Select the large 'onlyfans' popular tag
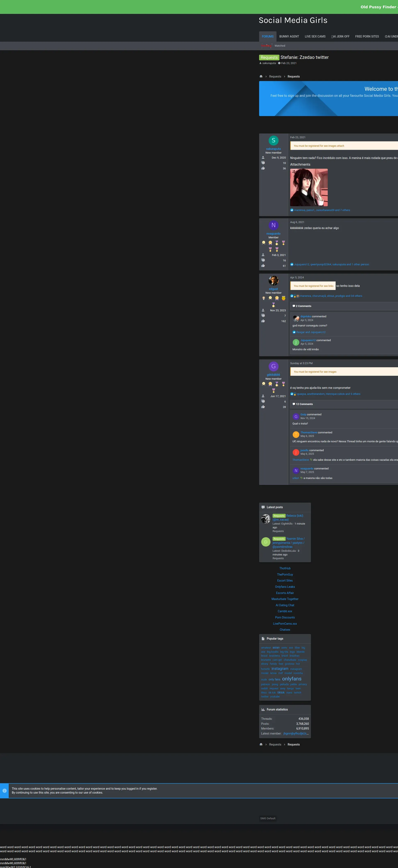Viewport: 398px width, 868px height. pos(291,679)
